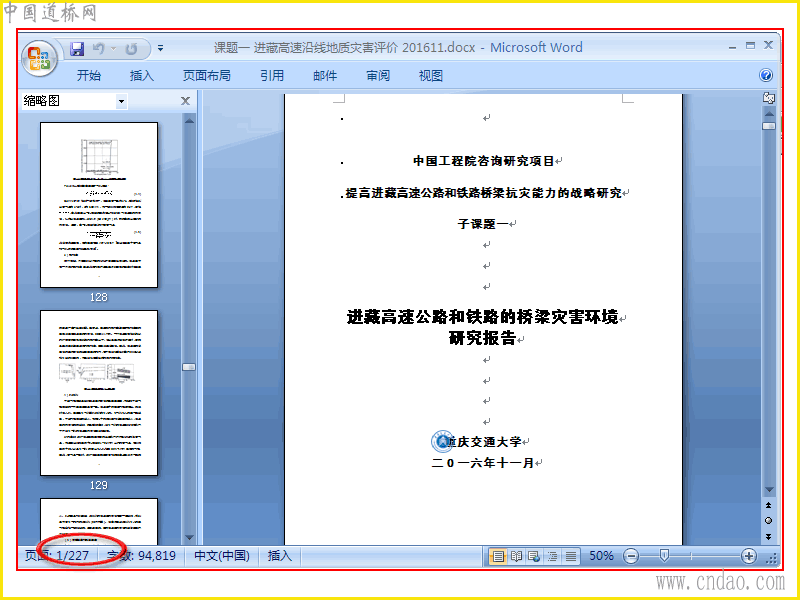Viewport: 800px width, 600px height.
Task: Open the 审阅 ribbon tab
Action: click(378, 76)
